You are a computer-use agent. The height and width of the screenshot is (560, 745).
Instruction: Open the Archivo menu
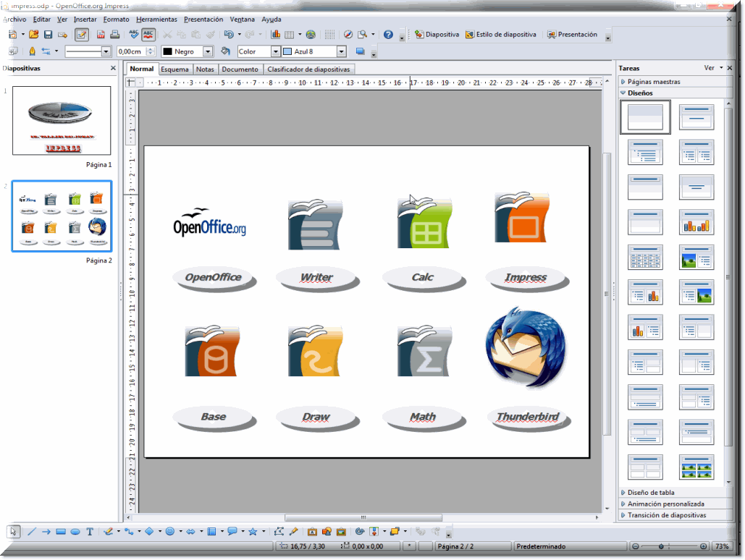[14, 20]
